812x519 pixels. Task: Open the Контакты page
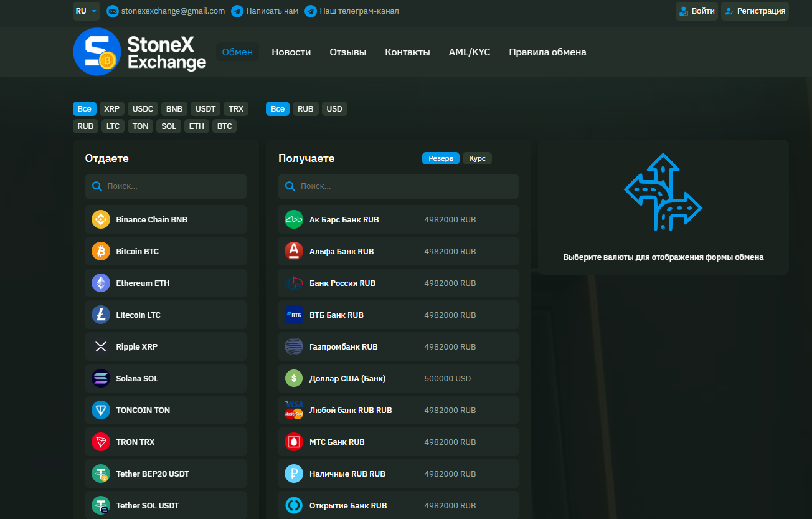point(408,52)
